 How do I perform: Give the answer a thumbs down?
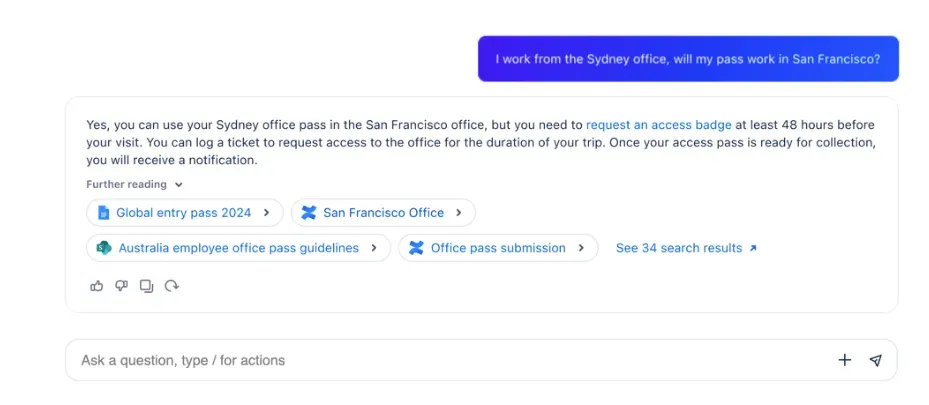[x=121, y=286]
